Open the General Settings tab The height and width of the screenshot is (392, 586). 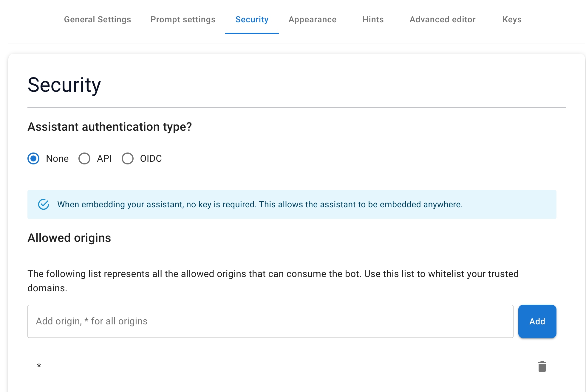pyautogui.click(x=98, y=20)
